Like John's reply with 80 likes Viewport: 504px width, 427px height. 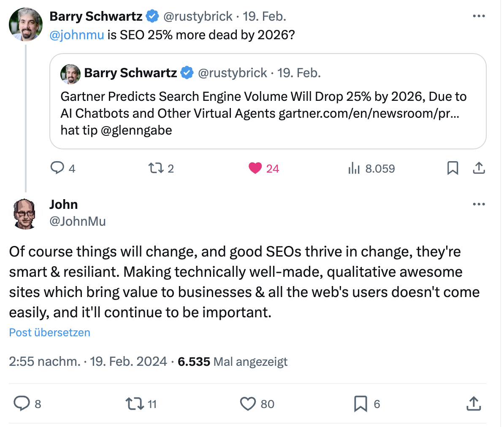tap(248, 404)
